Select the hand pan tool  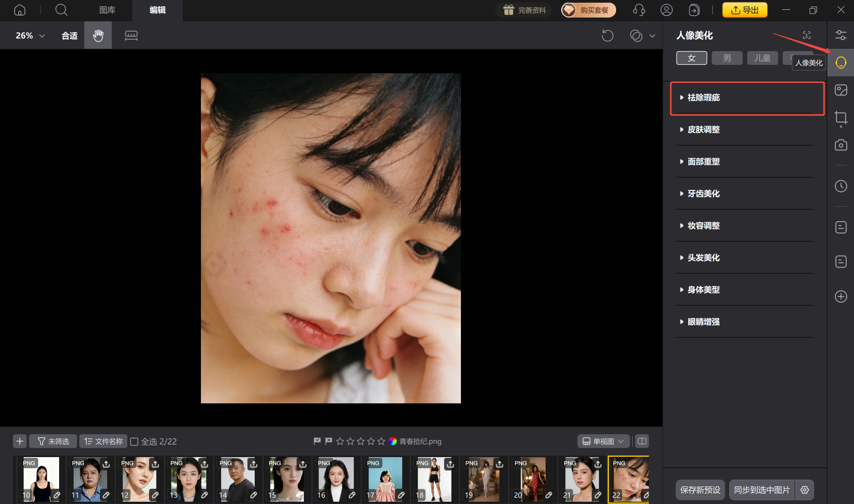98,35
